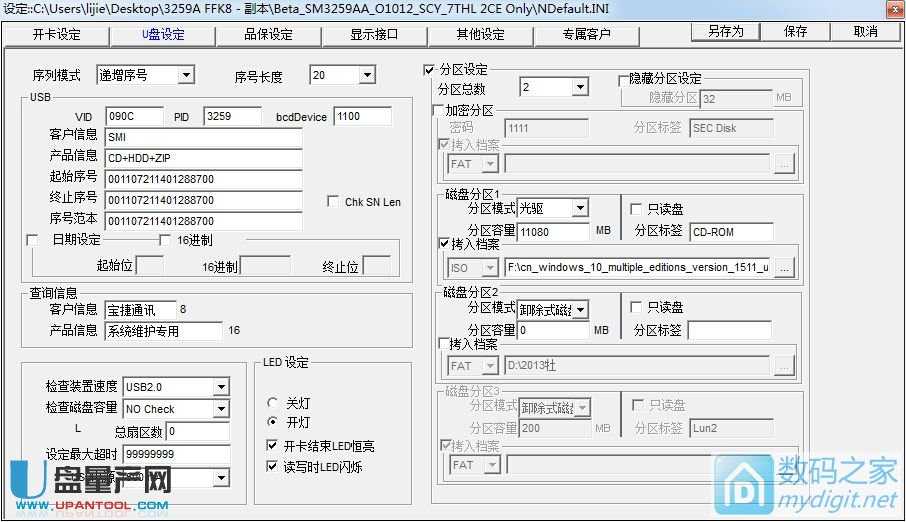Switch to the 开卡设定 tab
Image resolution: width=906 pixels, height=522 pixels.
click(56, 34)
